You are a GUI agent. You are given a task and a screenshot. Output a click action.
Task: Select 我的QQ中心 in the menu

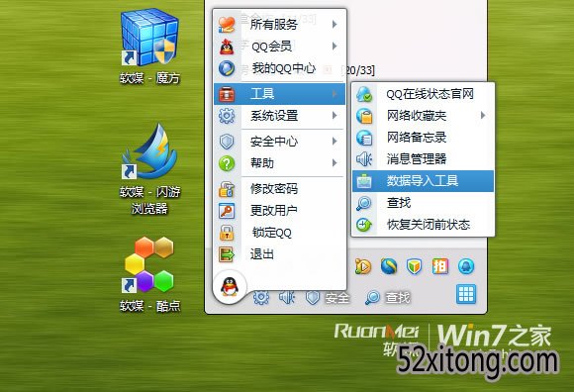click(x=279, y=68)
